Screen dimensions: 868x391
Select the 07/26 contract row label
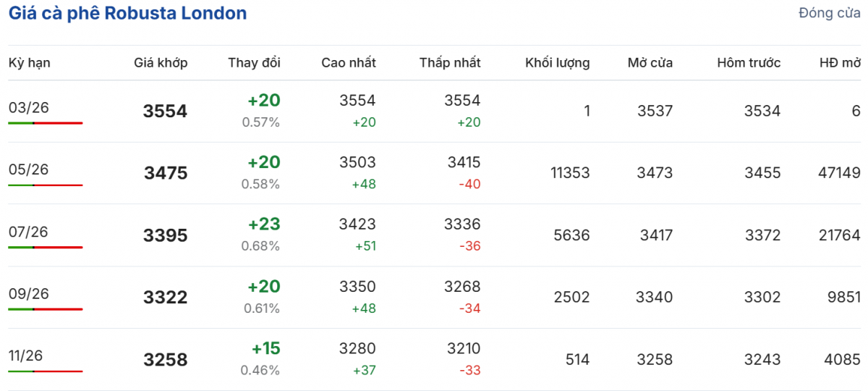(28, 232)
